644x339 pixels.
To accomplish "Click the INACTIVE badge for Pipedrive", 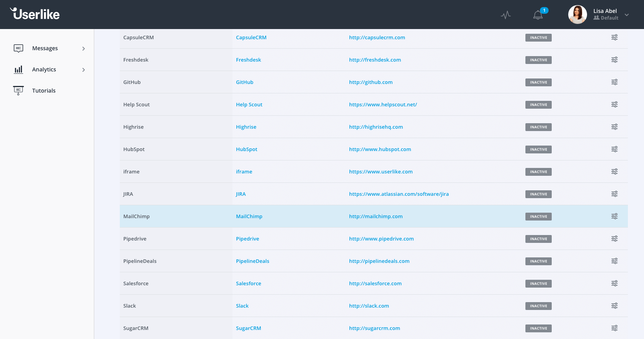I will coord(538,239).
